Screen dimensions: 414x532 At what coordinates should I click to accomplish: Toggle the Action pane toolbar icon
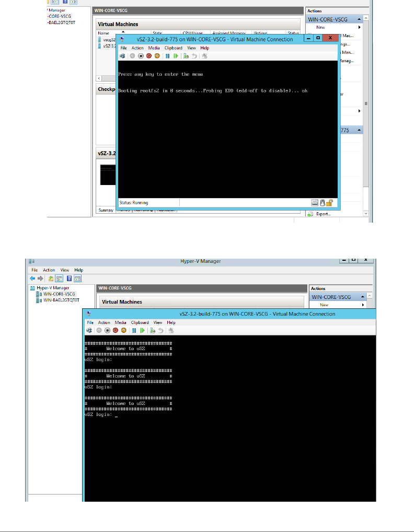78,279
